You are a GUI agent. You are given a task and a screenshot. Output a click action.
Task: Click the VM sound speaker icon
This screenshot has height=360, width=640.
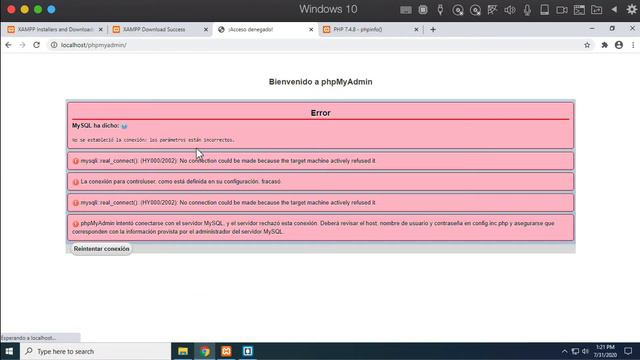click(x=510, y=10)
